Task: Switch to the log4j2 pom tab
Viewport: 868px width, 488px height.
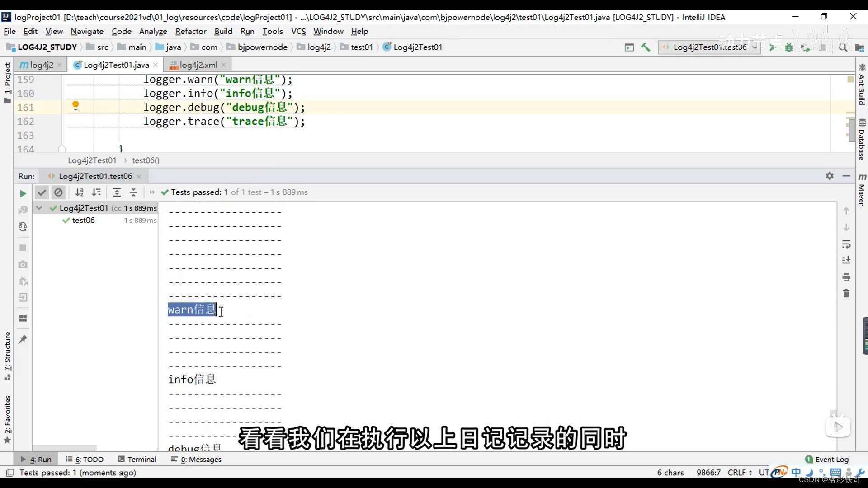Action: point(41,65)
